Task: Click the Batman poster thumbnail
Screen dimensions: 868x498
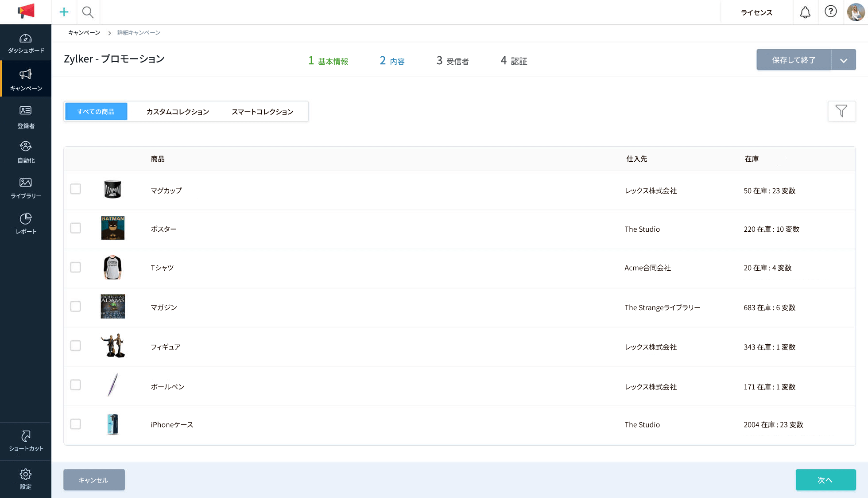Action: [113, 228]
